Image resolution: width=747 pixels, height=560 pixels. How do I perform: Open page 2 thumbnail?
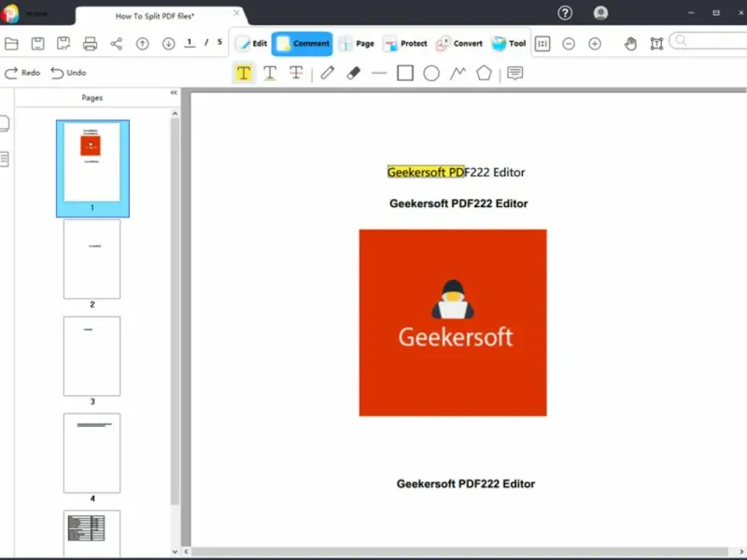tap(92, 259)
